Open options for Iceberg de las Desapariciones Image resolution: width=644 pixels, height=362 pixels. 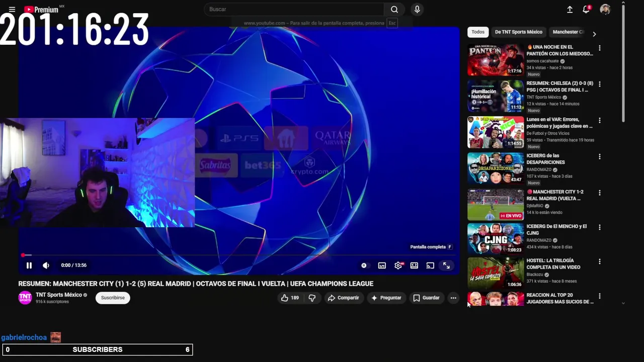pyautogui.click(x=599, y=157)
